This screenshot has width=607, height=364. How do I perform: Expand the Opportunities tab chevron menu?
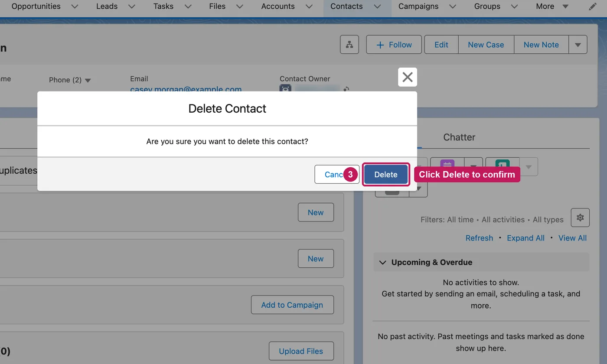(75, 6)
